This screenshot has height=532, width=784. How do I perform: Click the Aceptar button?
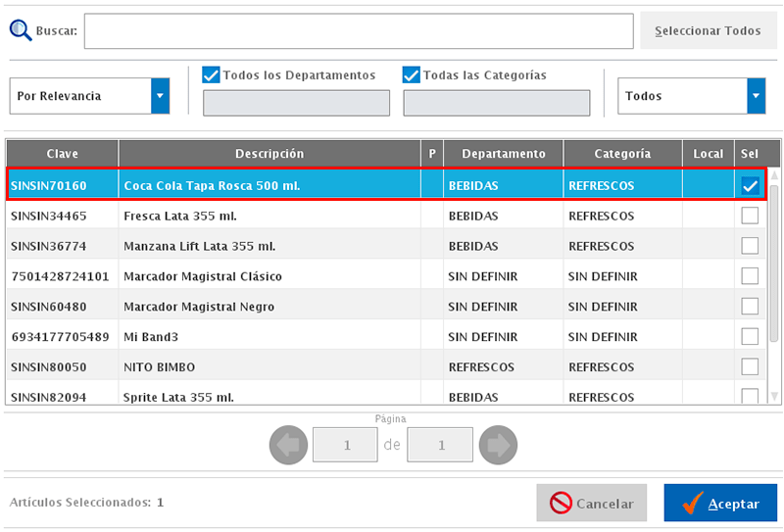point(720,504)
